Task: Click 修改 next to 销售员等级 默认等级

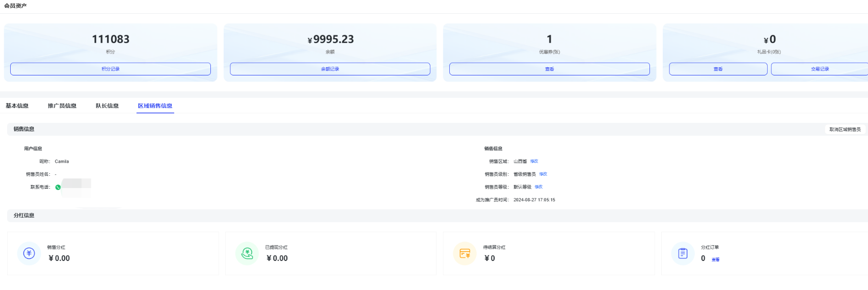Action: pyautogui.click(x=538, y=187)
